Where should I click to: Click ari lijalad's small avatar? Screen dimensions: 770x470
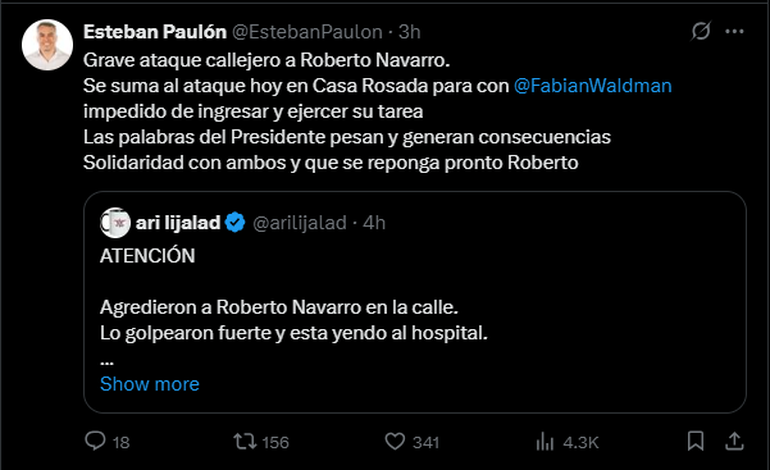tap(113, 223)
